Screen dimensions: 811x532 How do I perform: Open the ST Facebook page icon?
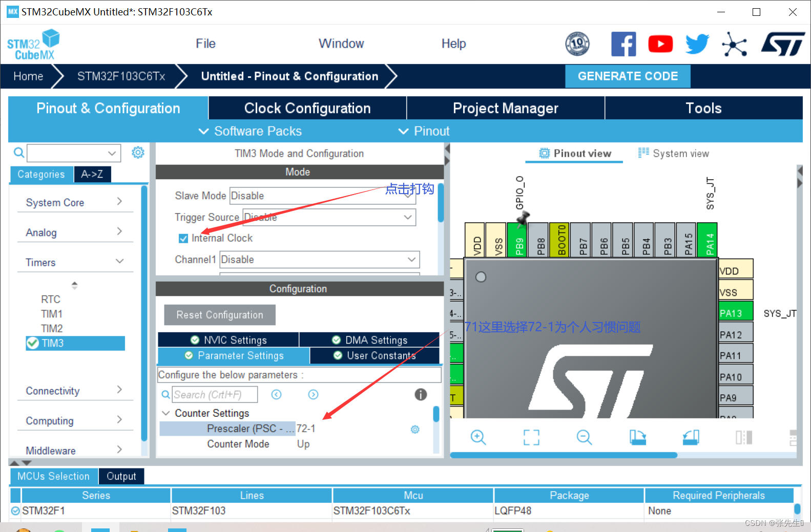coord(623,44)
